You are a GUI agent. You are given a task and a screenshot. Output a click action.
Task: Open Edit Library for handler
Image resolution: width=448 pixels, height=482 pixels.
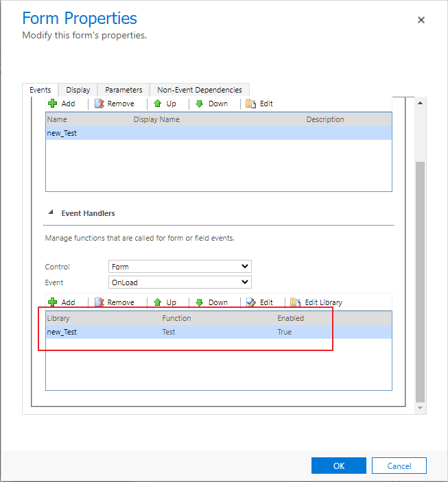point(316,302)
